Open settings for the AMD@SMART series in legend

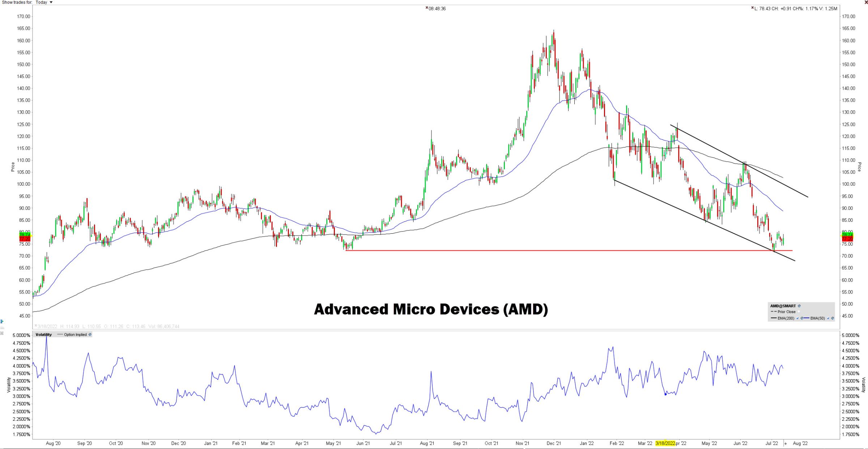tap(799, 306)
